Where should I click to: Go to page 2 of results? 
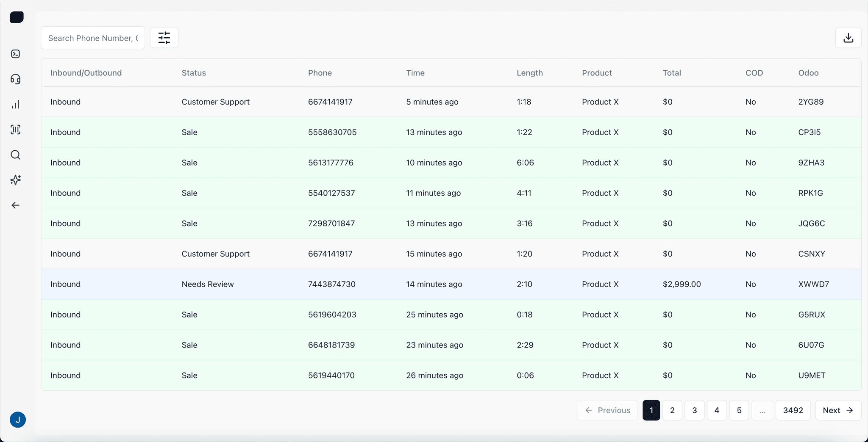pyautogui.click(x=672, y=410)
